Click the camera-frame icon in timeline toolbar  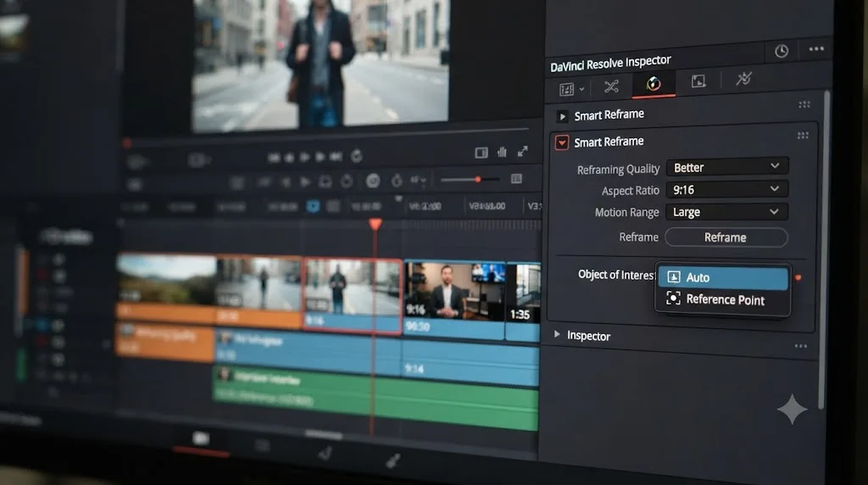coord(325,181)
